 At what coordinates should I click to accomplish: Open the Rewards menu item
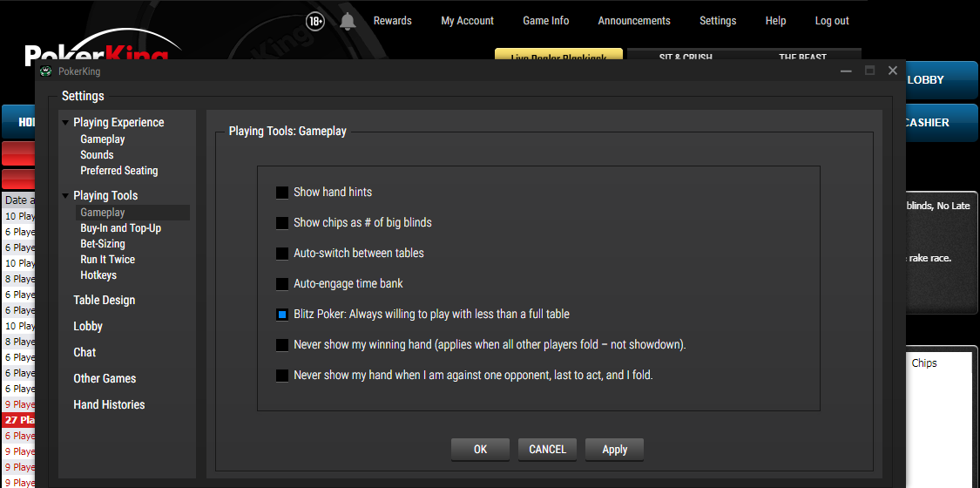pos(392,21)
